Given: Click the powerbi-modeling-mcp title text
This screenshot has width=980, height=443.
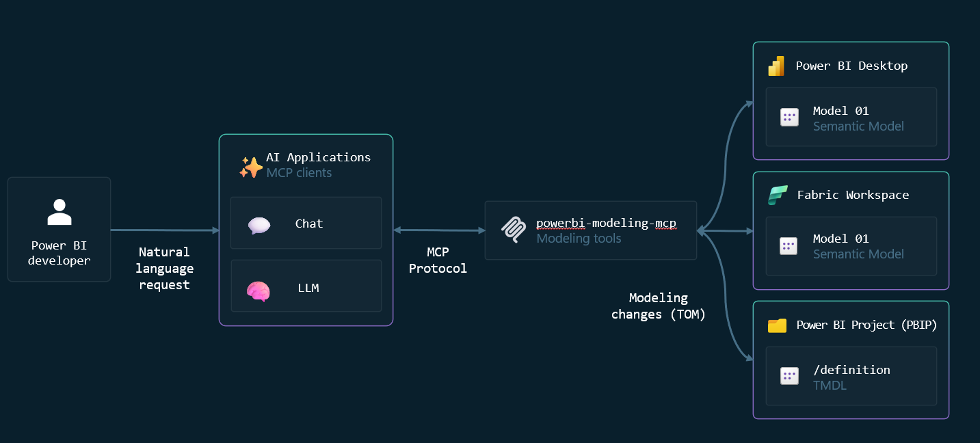Looking at the screenshot, I should [606, 223].
